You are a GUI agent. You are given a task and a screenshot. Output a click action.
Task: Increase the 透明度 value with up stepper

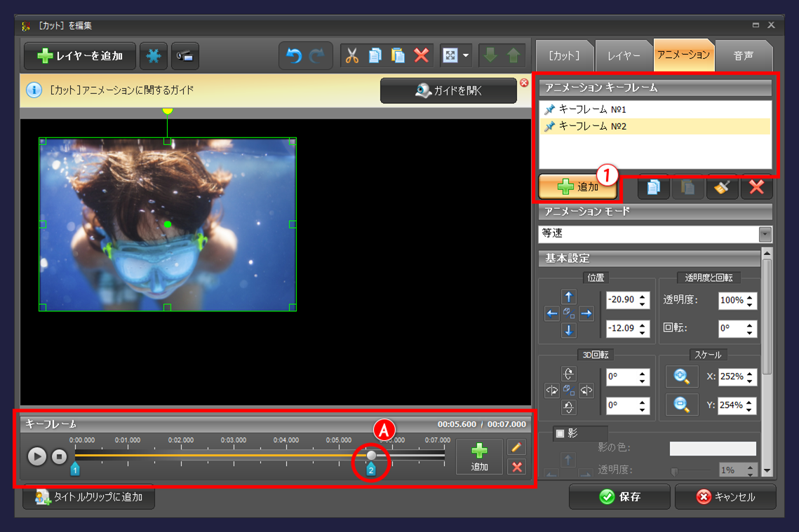751,296
